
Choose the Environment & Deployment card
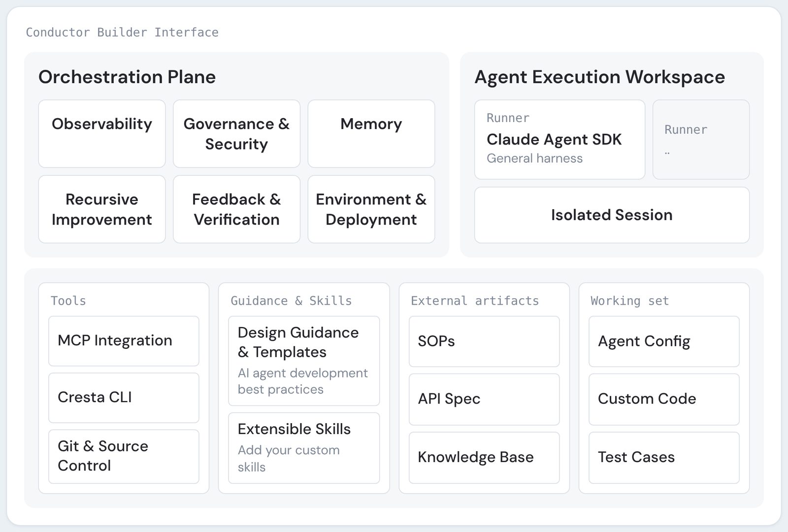[x=371, y=209]
